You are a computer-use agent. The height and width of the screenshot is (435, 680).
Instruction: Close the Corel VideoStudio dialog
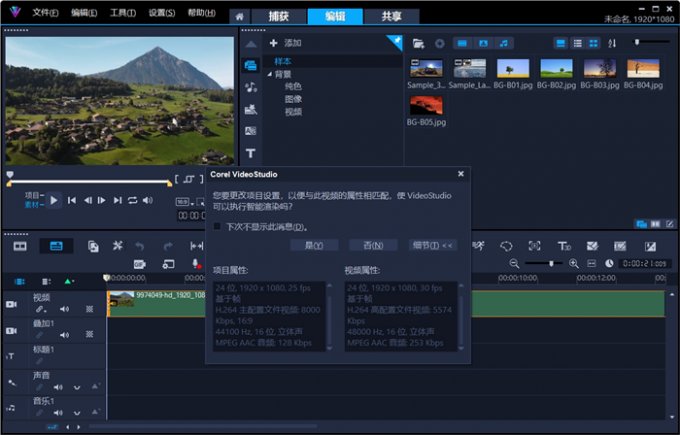(x=461, y=174)
